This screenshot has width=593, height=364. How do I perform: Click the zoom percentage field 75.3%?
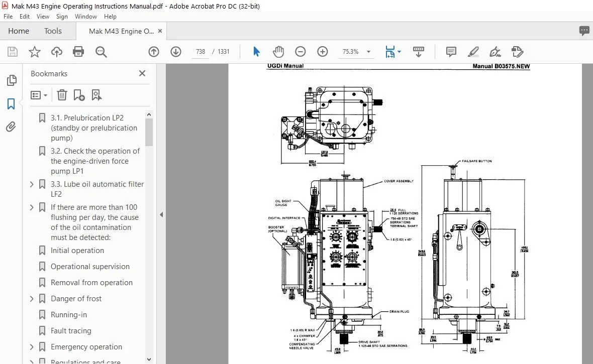coord(350,52)
